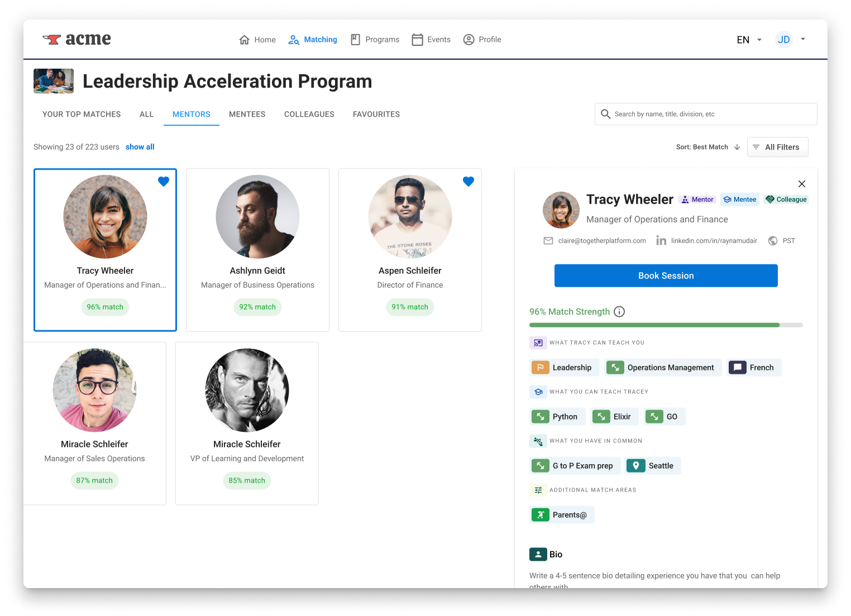Click the French chat bubble icon
Viewport: 851px width, 616px height.
click(738, 367)
